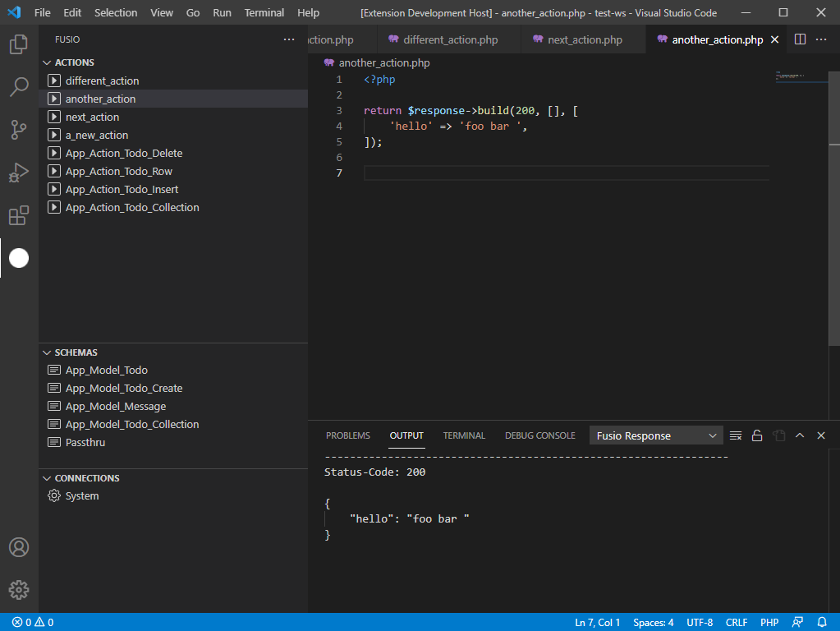This screenshot has height=631, width=840.
Task: Change the Spaces: 4 indentation setting
Action: [653, 623]
